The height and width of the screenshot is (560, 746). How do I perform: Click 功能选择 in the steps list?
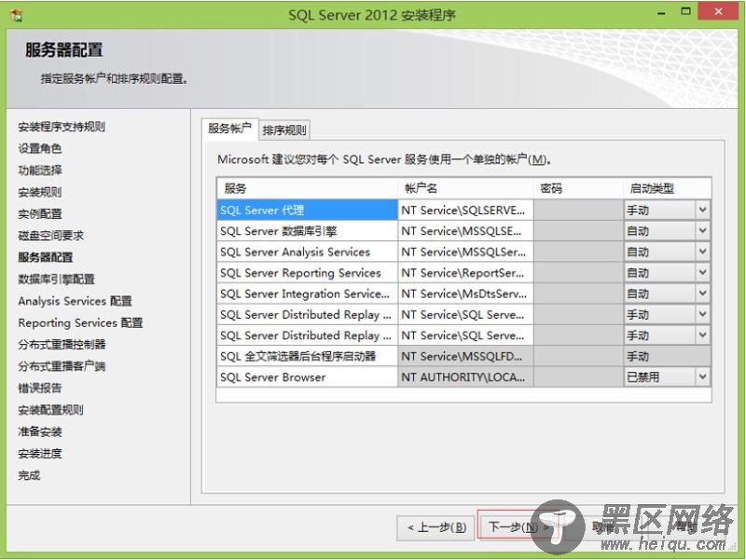click(x=40, y=171)
